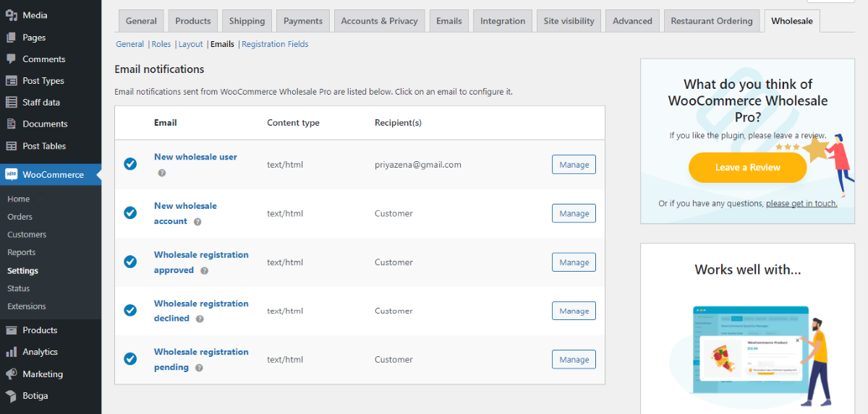Click the Analytics bar chart icon
This screenshot has width=868, height=414.
tap(11, 352)
